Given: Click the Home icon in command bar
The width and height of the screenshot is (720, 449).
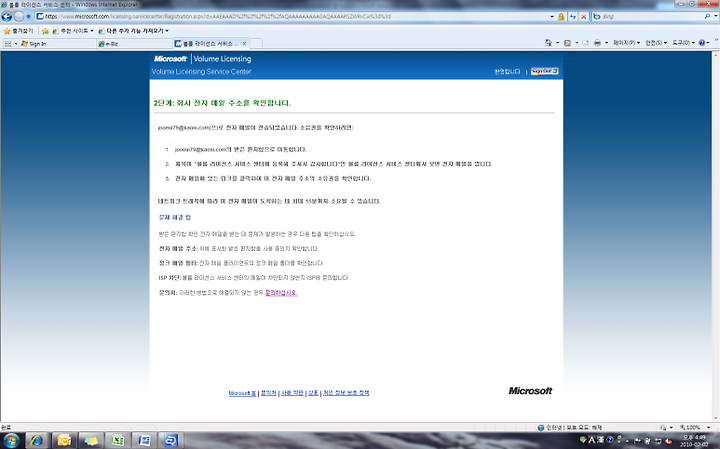Looking at the screenshot, I should click(x=548, y=43).
